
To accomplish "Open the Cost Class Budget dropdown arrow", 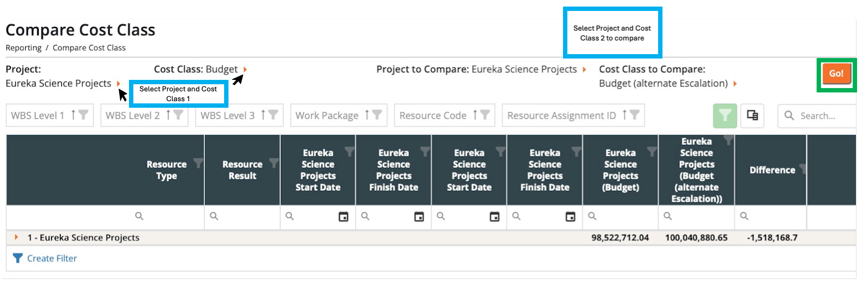I will pos(245,69).
